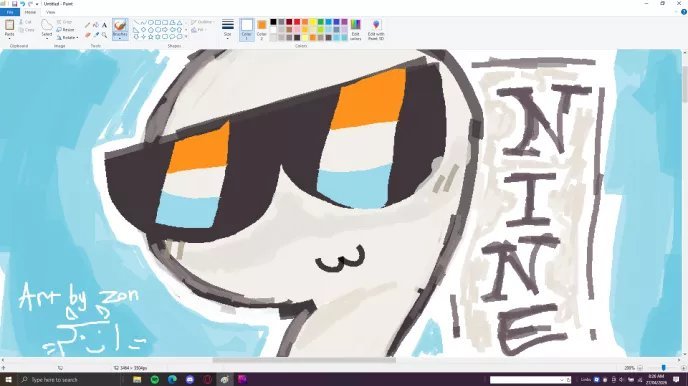Click the Copy button

click(26, 30)
